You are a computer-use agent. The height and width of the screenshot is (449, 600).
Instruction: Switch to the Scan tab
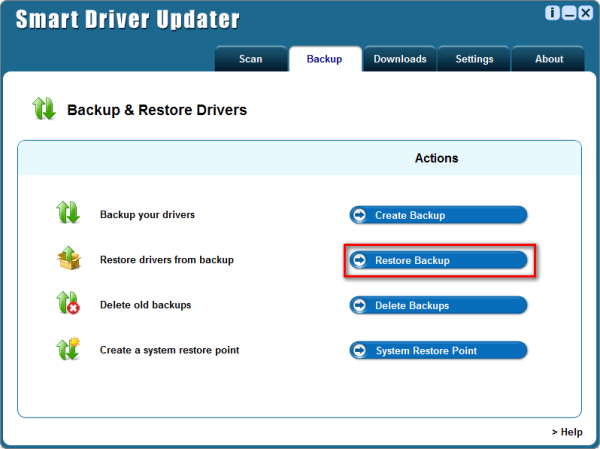[251, 59]
